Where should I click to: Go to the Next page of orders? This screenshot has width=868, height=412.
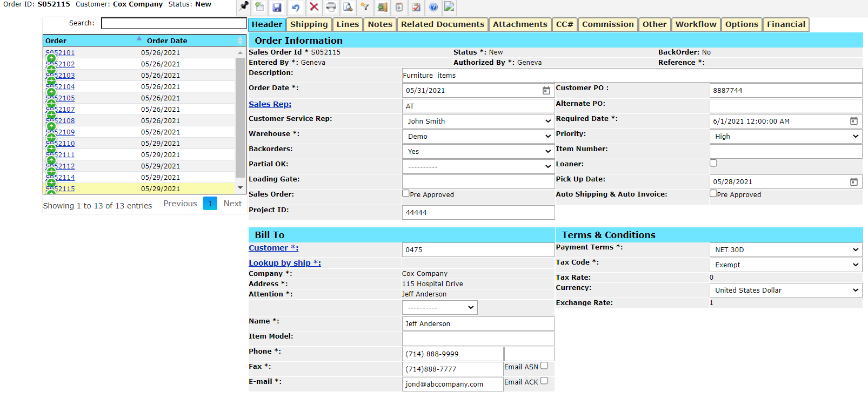click(232, 204)
